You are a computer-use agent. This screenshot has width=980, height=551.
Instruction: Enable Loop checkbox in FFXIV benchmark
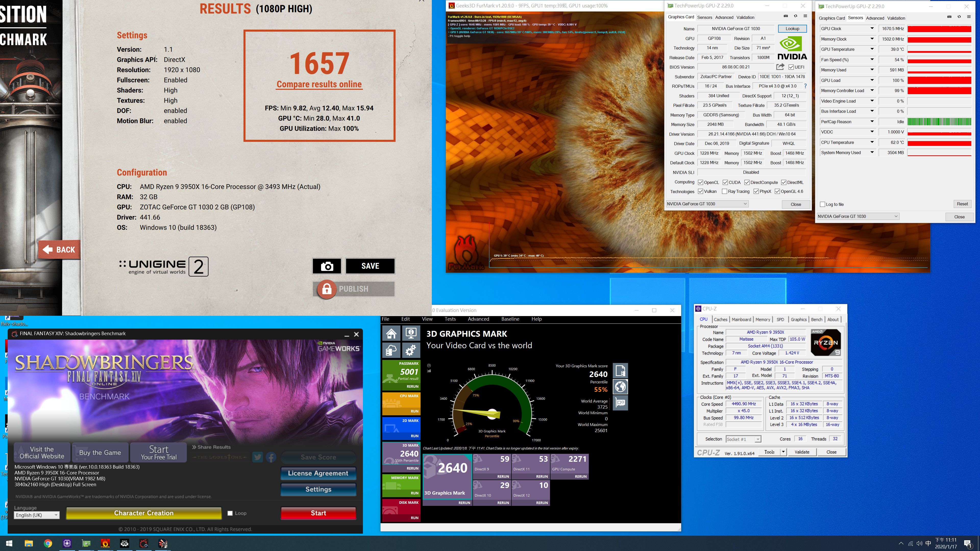(x=230, y=513)
